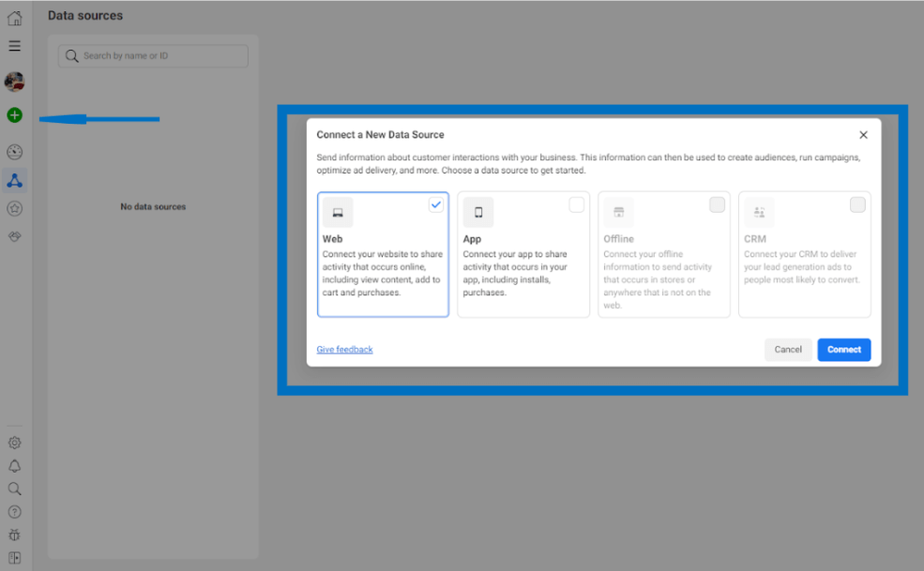Collapse the sidebar with bottom toggle icon
The width and height of the screenshot is (924, 571).
tap(14, 558)
